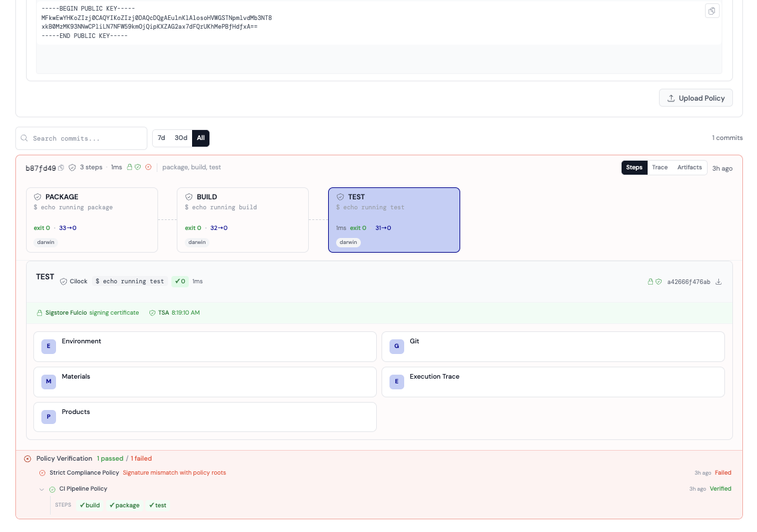
Task: Switch to the Artifacts tab
Action: (689, 167)
